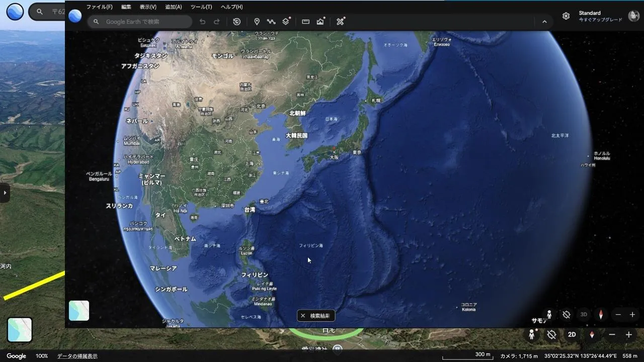
Task: Click the search magnifier in back window
Action: [39, 12]
